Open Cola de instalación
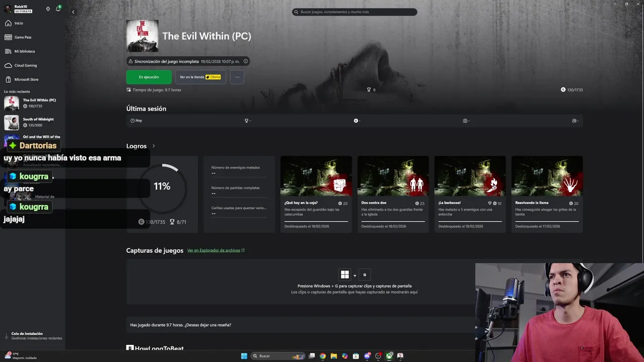Screen dimensions: 644x362 (33, 336)
